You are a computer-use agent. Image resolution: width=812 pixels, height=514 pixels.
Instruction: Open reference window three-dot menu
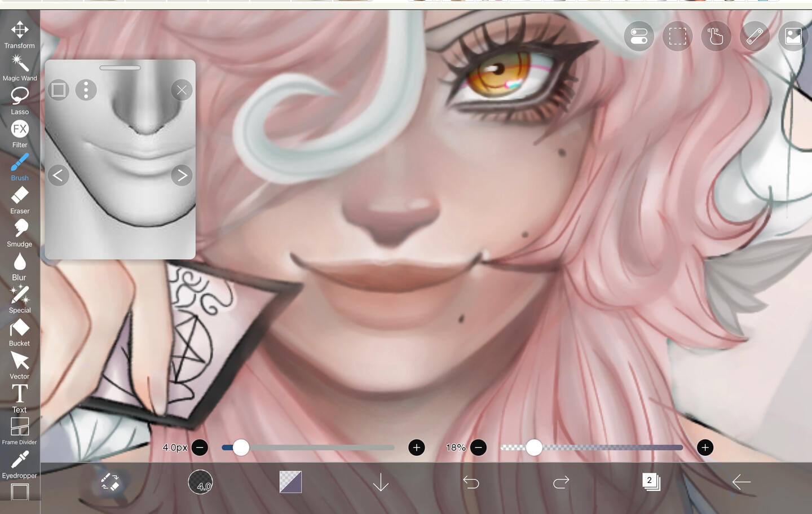click(x=86, y=90)
